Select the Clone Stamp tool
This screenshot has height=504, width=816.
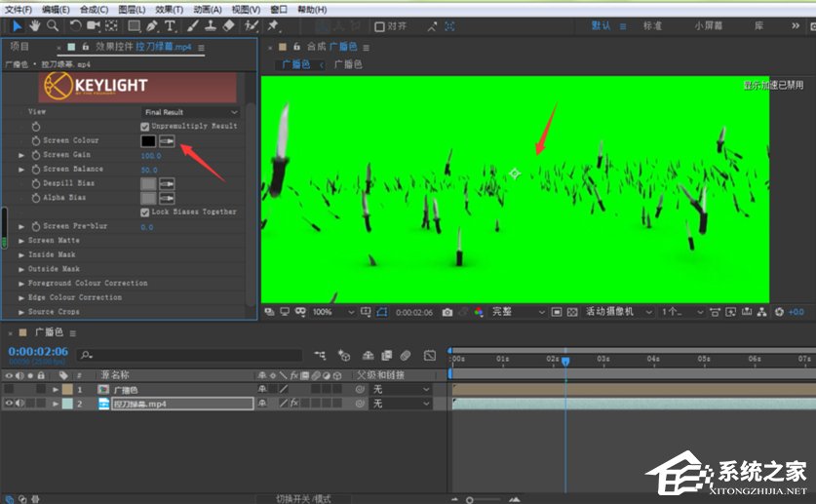212,25
